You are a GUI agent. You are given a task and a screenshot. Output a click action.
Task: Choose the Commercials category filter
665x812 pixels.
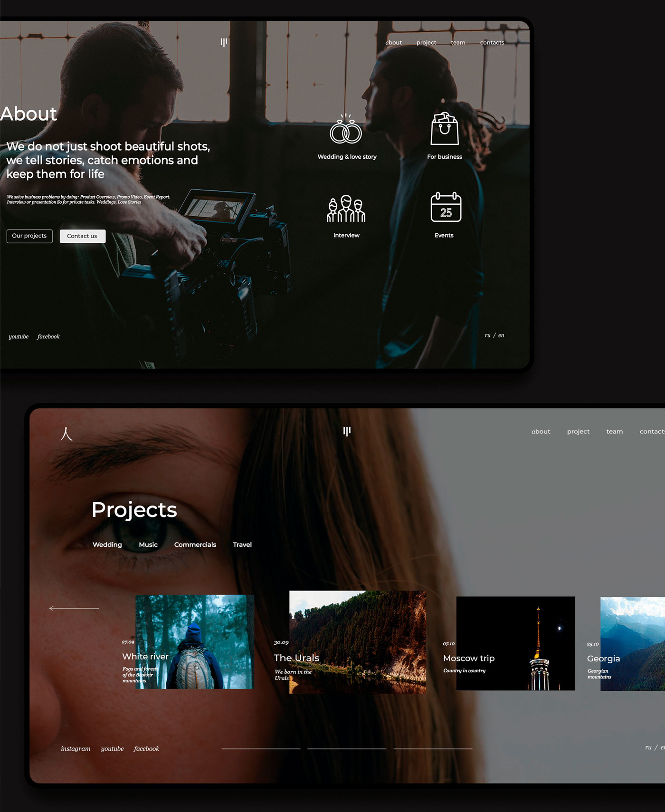click(x=195, y=545)
